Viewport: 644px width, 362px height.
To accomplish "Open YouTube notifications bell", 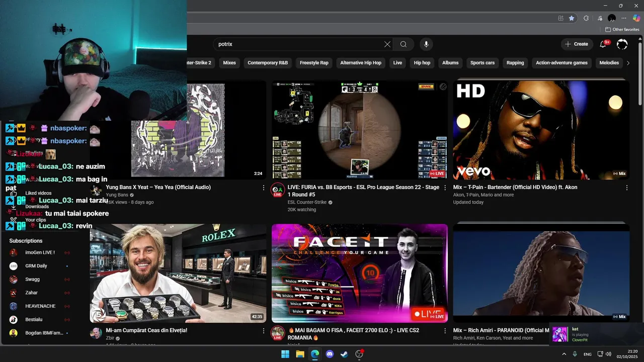I will click(603, 44).
